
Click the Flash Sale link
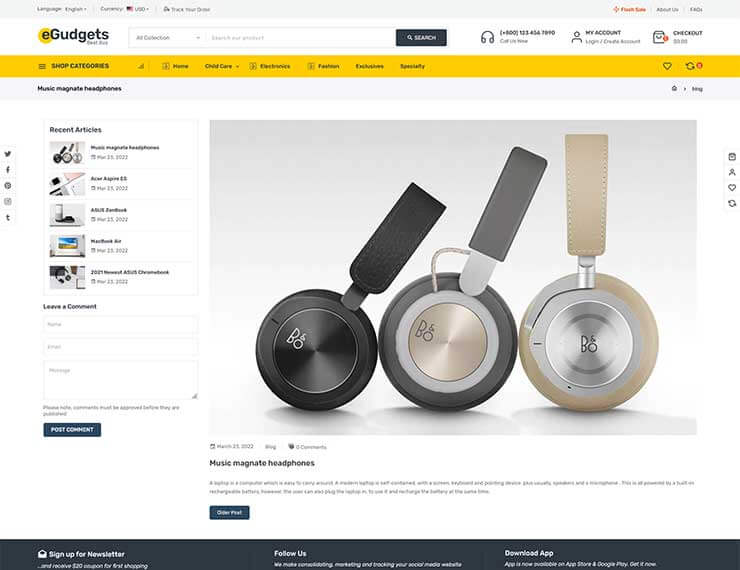tap(629, 9)
